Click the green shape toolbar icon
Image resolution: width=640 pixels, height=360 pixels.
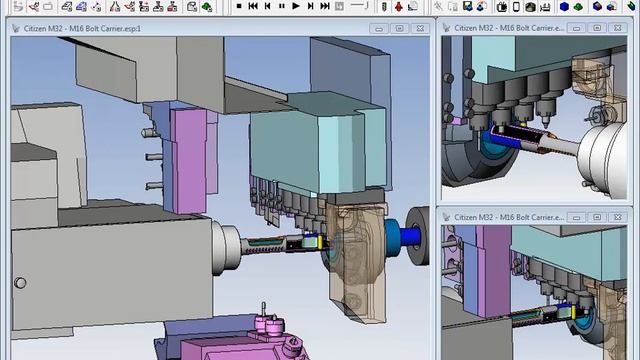pos(207,7)
